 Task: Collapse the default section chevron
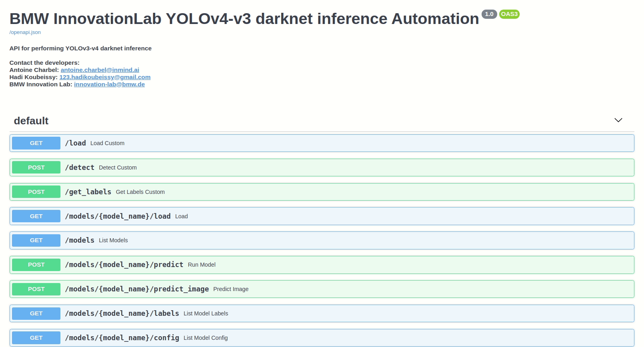[x=618, y=120]
